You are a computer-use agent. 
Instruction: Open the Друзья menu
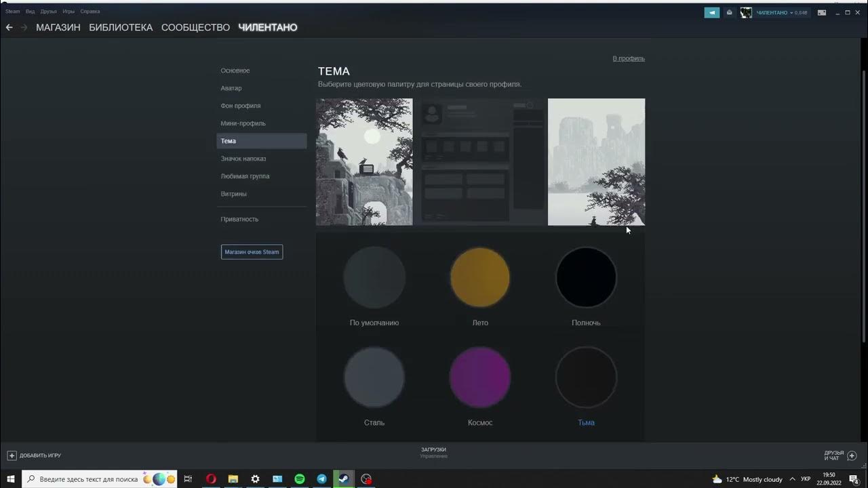click(48, 12)
